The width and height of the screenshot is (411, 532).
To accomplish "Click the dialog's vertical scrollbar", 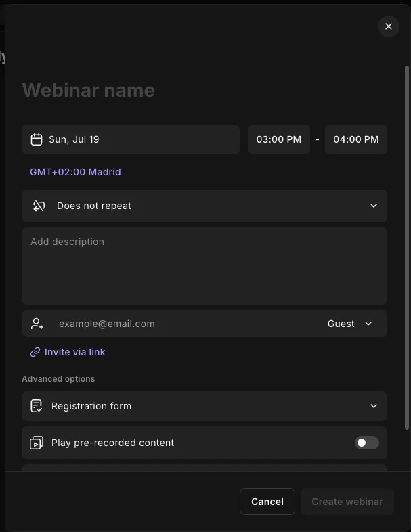I will (406, 248).
